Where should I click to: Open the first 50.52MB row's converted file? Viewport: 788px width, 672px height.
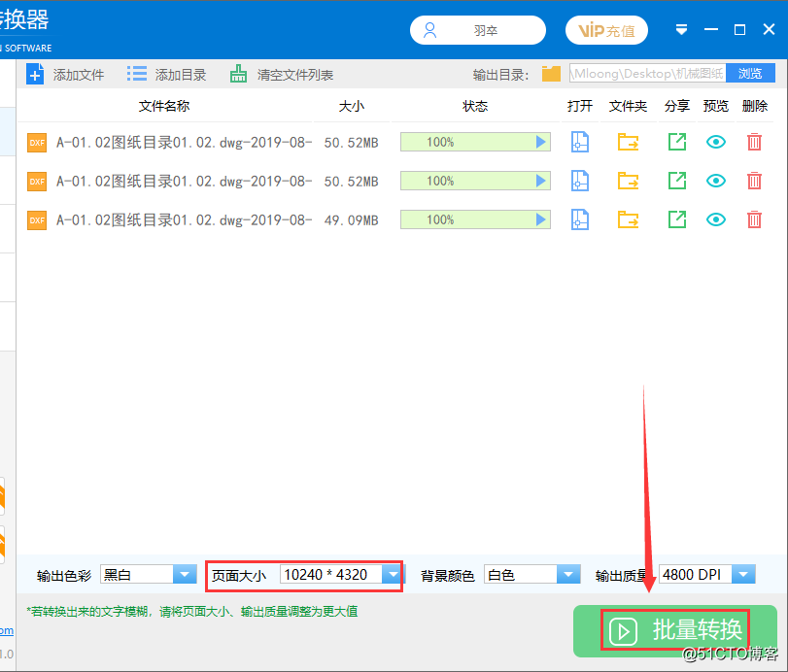coord(580,142)
